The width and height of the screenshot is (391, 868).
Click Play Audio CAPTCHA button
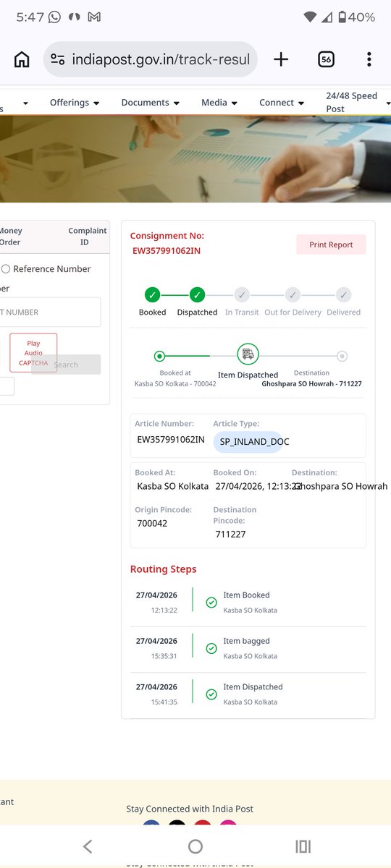coord(33,353)
